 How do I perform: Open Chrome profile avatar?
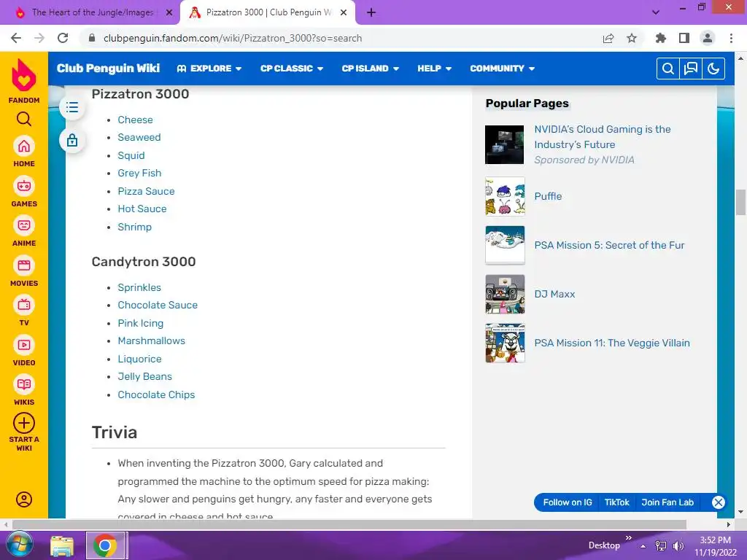pos(708,38)
